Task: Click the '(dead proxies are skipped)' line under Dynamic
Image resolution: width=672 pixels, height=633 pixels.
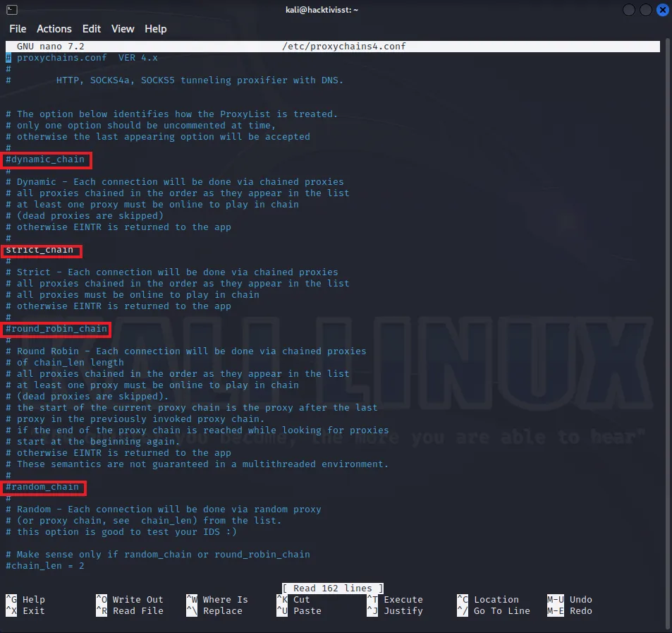Action: tap(85, 216)
